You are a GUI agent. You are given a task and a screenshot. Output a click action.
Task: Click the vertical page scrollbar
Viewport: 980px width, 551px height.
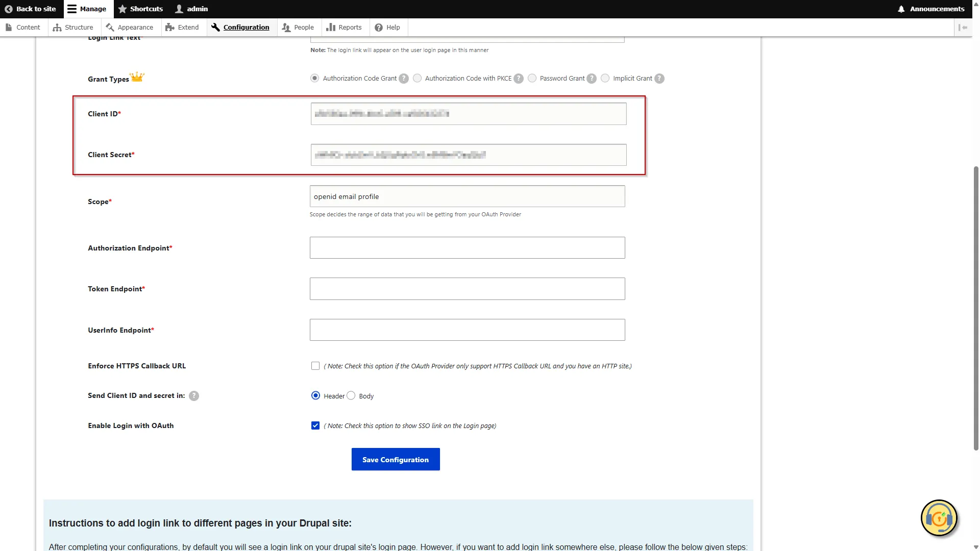pos(976,308)
